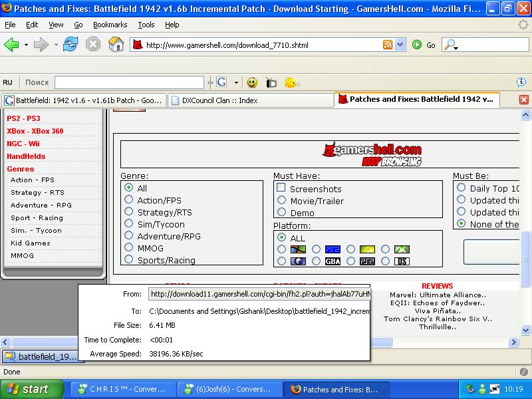Screen dimensions: 532x399
Task: Expand the address bar URL dropdown
Action: [x=400, y=45]
